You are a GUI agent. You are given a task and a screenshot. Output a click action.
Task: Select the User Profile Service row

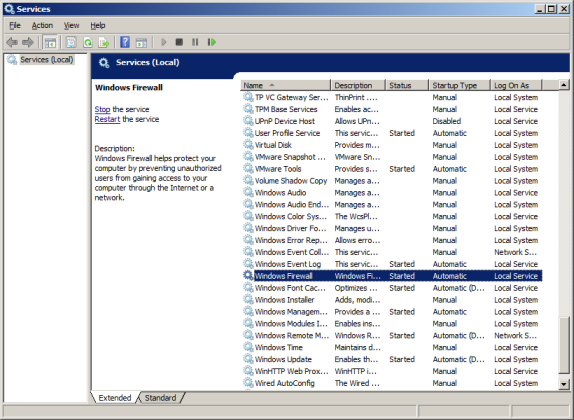(x=392, y=133)
